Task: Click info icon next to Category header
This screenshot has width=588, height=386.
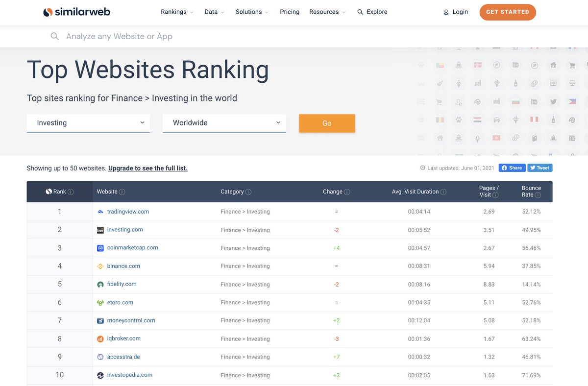Action: [x=248, y=192]
